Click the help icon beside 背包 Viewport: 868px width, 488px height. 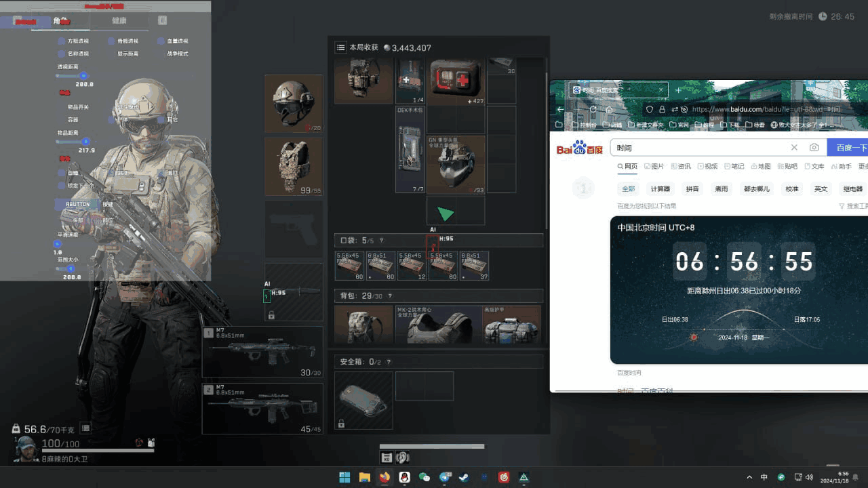point(390,296)
